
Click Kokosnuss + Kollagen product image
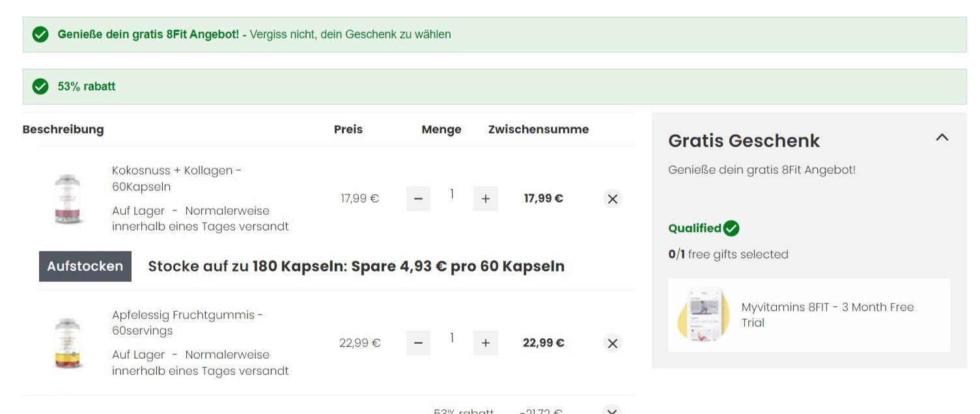point(68,199)
